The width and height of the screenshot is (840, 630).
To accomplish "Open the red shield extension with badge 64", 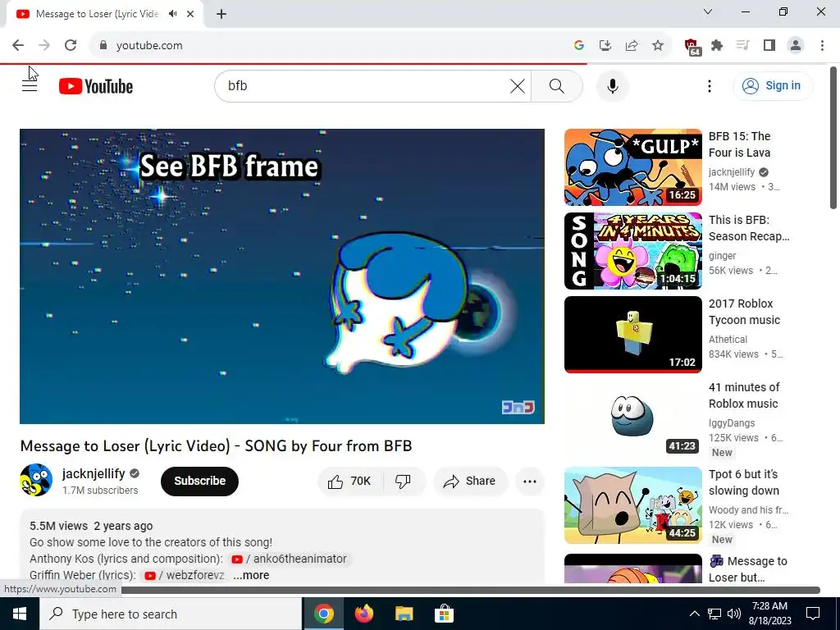I will coord(692,47).
